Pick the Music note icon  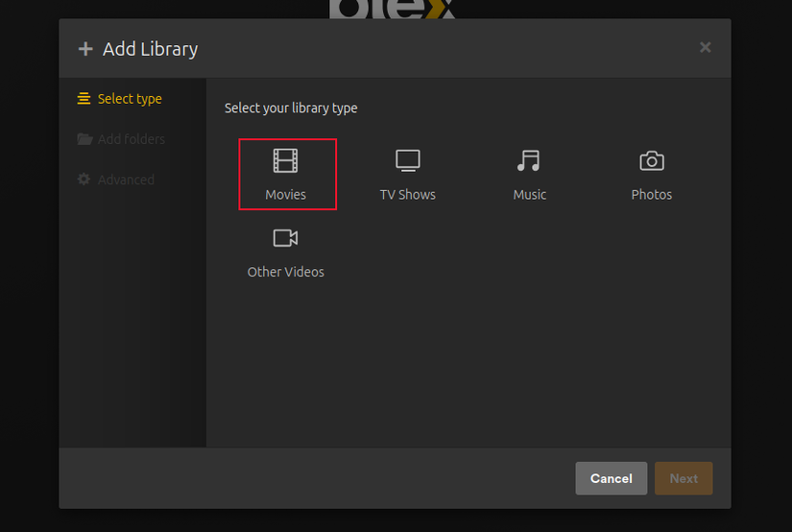tap(529, 160)
